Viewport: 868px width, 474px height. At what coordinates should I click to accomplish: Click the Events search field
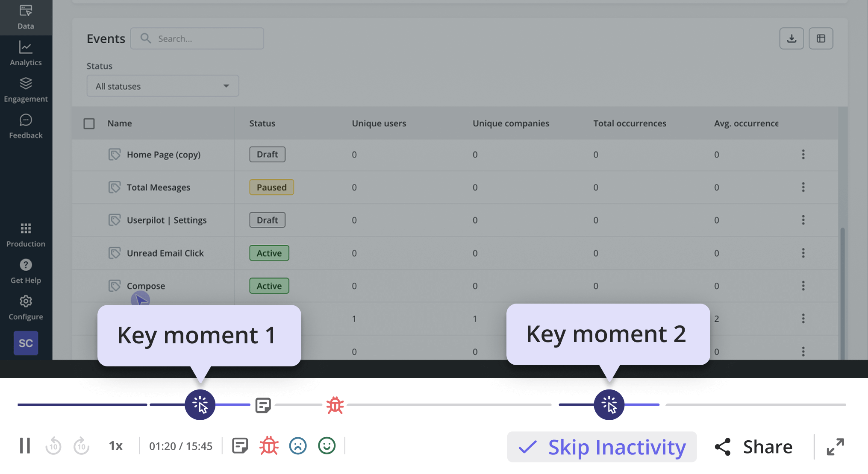(197, 38)
